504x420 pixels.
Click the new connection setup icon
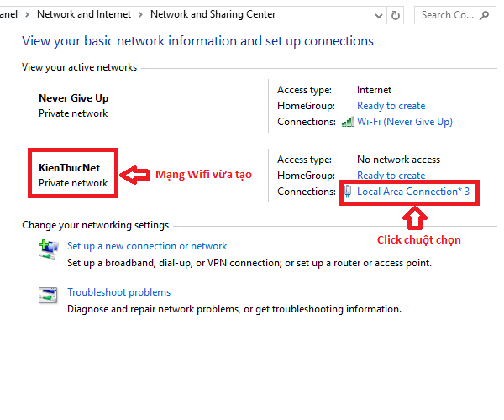point(48,248)
